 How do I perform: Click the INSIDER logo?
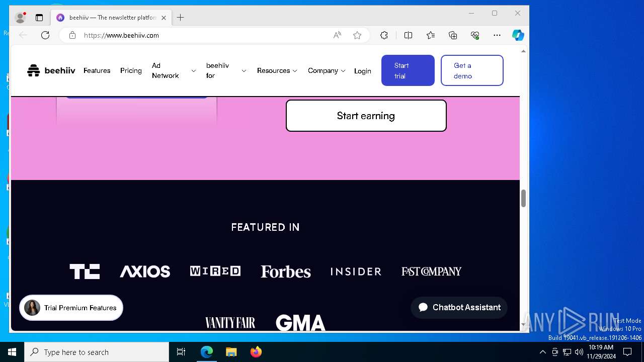[x=356, y=271]
